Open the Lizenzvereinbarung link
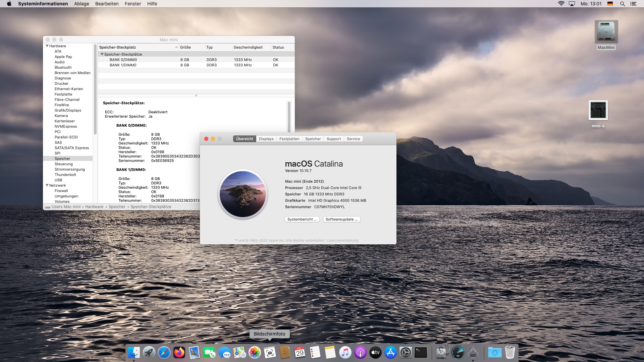This screenshot has width=644, height=362. [342, 240]
